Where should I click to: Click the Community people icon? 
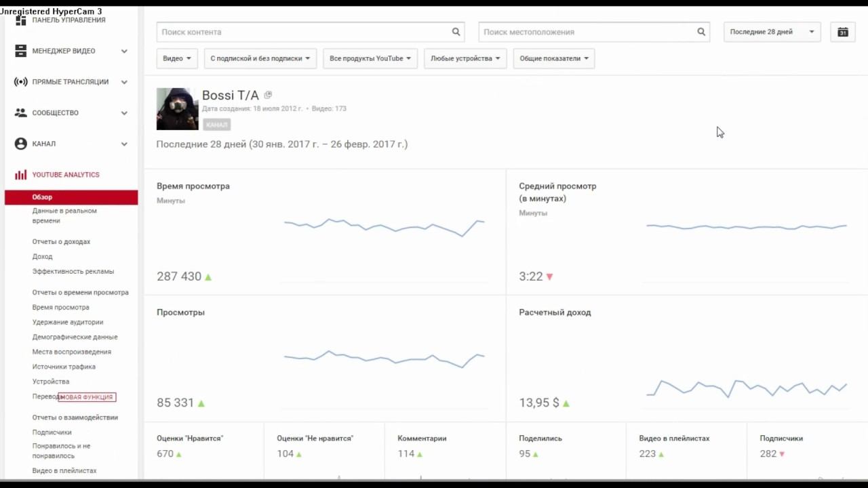coord(21,113)
